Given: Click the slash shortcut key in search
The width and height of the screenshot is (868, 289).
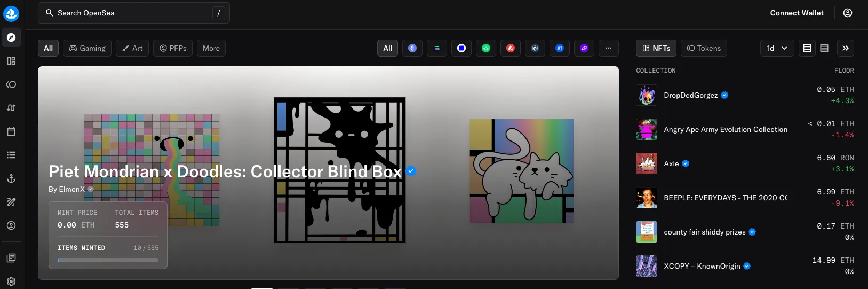Looking at the screenshot, I should coord(219,13).
